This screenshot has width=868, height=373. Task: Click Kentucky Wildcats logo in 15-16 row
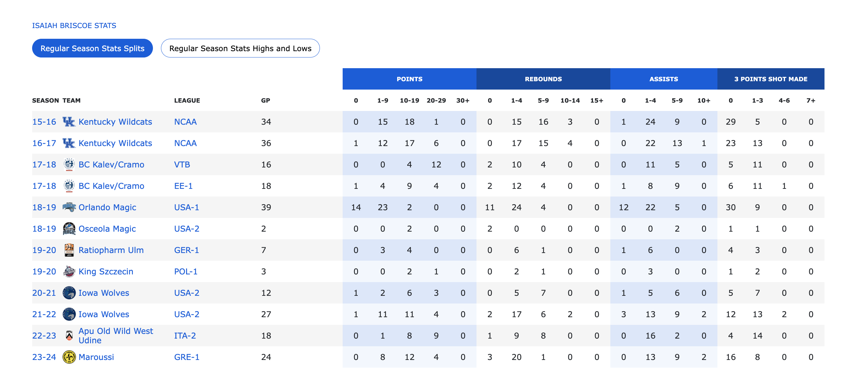coord(69,122)
